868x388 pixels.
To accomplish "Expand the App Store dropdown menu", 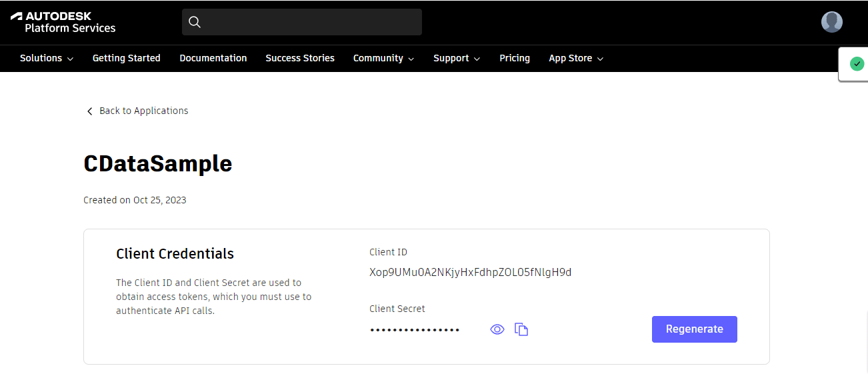I will tap(576, 58).
